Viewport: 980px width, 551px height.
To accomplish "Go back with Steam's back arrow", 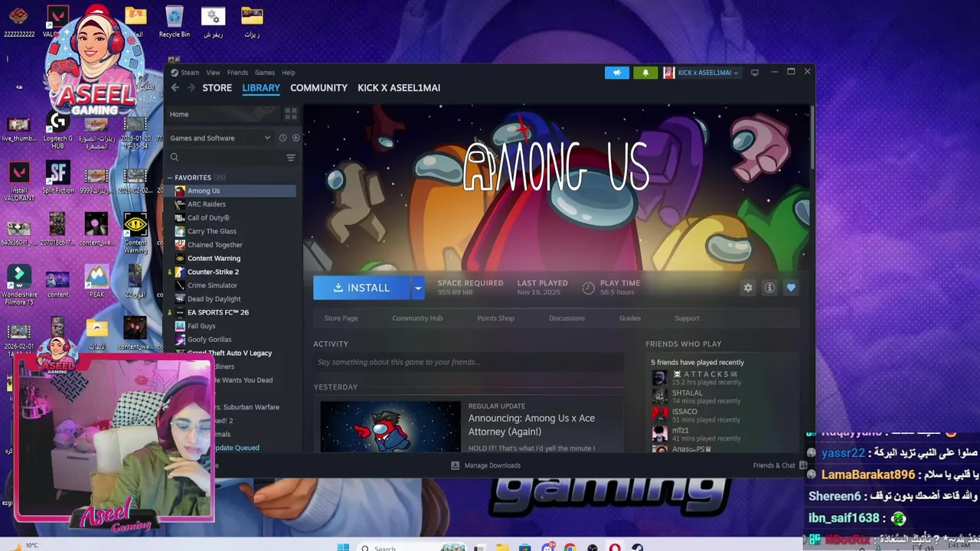I will tap(175, 88).
